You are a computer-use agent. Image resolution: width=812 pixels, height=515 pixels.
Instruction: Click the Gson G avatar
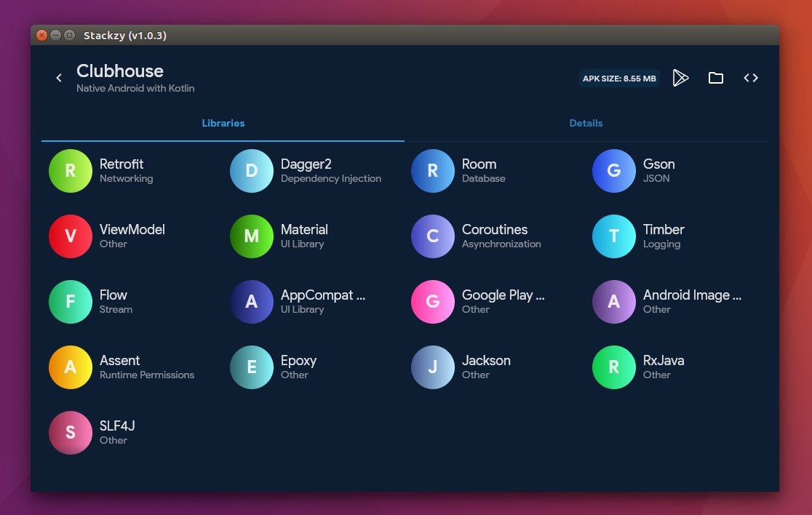(x=613, y=171)
